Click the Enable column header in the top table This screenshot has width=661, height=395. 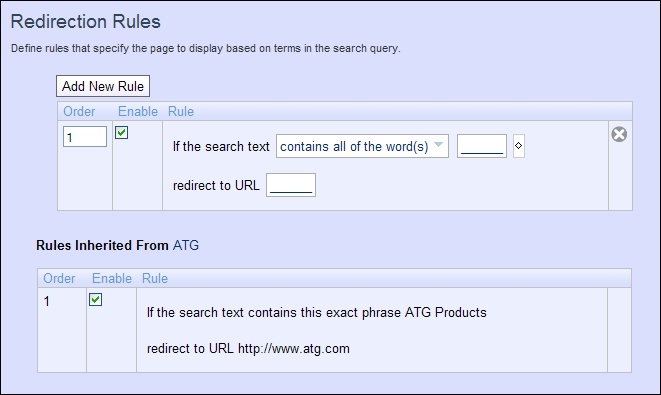click(x=138, y=111)
